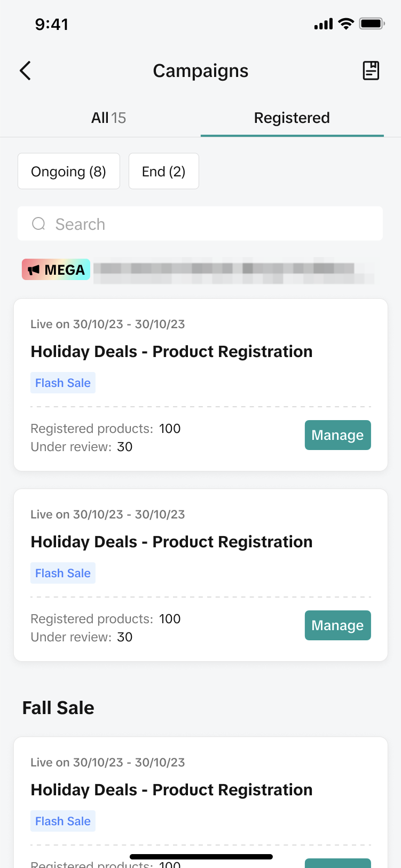Viewport: 401px width, 868px height.
Task: Tap the back arrow icon
Action: (x=25, y=71)
